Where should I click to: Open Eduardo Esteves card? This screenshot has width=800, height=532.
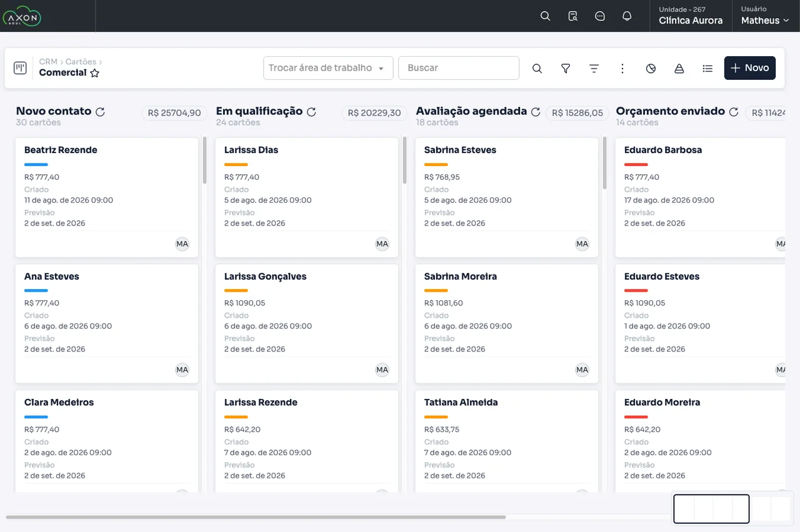point(700,323)
